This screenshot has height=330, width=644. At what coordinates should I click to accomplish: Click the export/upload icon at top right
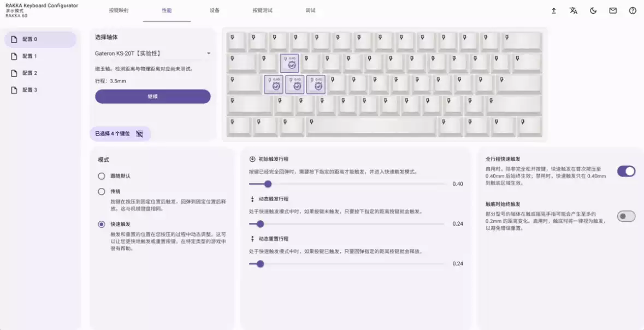pyautogui.click(x=553, y=10)
